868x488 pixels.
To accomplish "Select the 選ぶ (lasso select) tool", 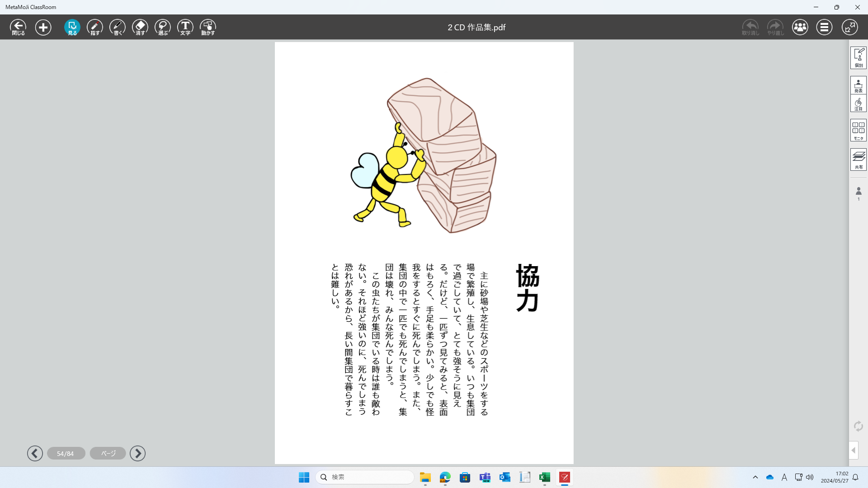I will pos(163,27).
